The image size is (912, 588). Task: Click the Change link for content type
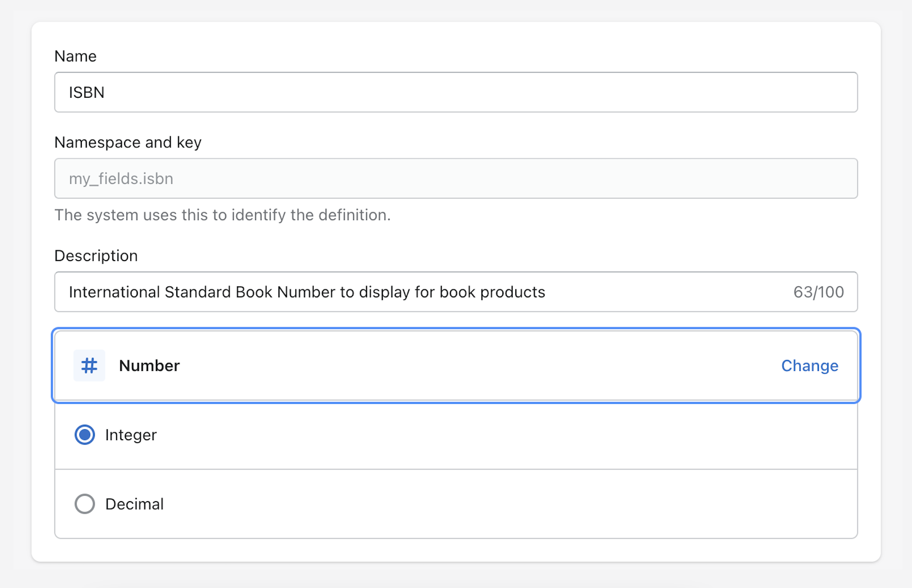point(809,365)
